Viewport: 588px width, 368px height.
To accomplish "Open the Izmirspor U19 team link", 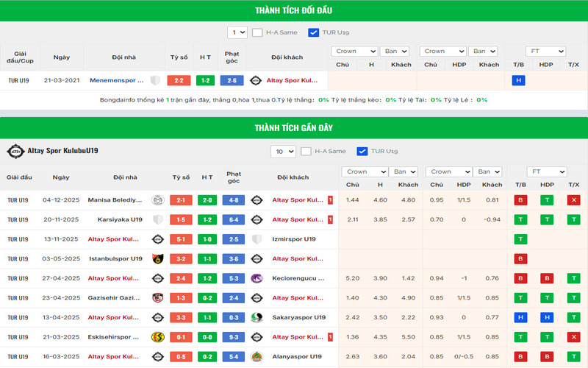I will tap(294, 239).
